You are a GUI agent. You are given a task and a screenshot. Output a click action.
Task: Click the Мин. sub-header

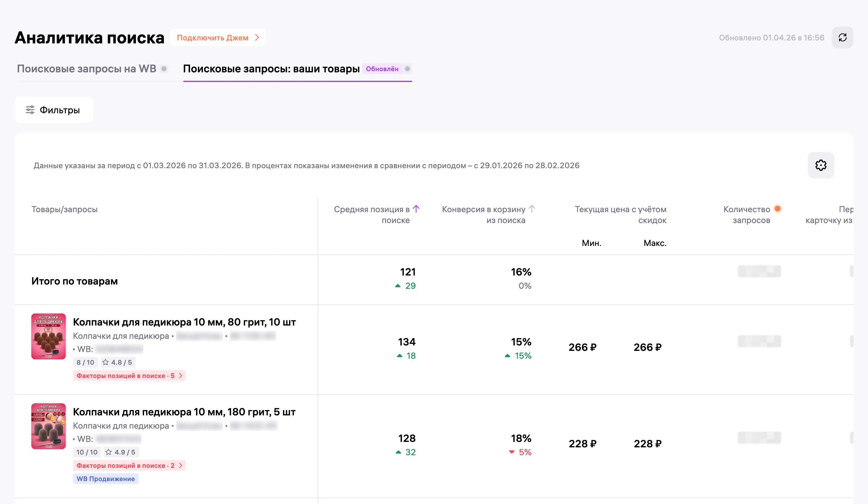[591, 243]
